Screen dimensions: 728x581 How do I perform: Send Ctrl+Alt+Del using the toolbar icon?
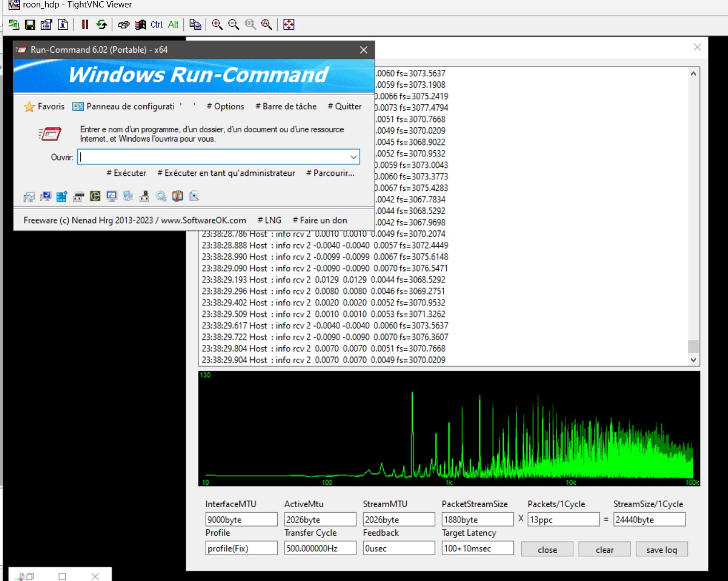(123, 25)
